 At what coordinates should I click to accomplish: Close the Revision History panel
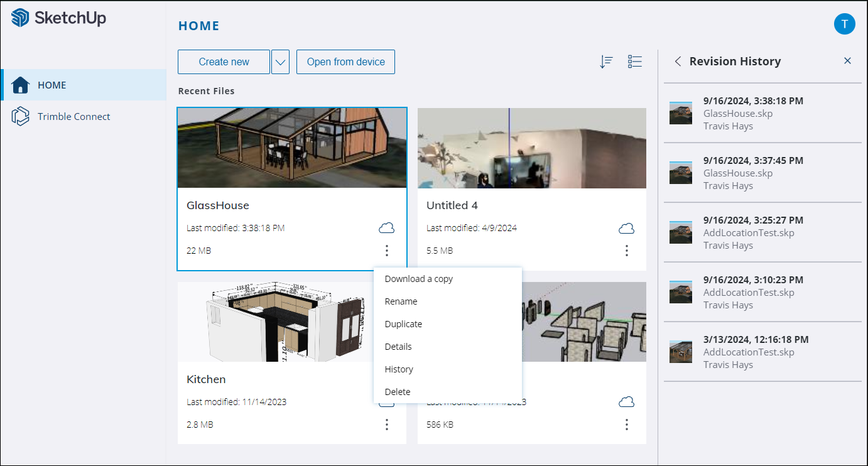pos(847,61)
